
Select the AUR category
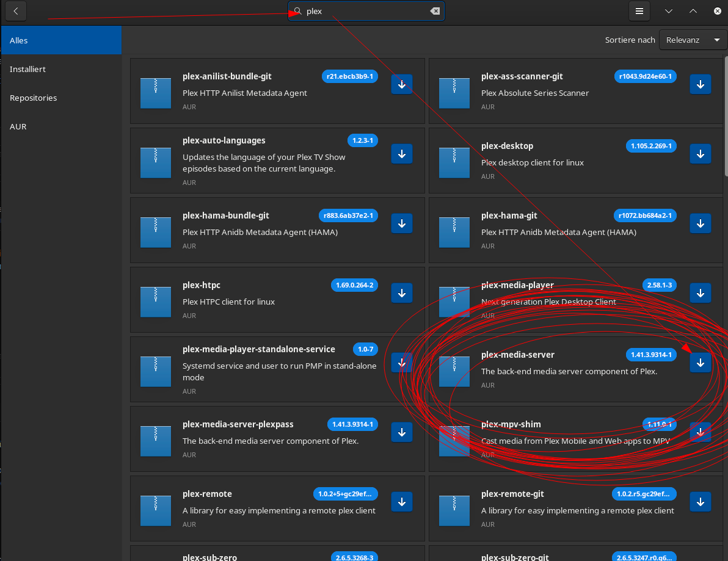point(61,127)
